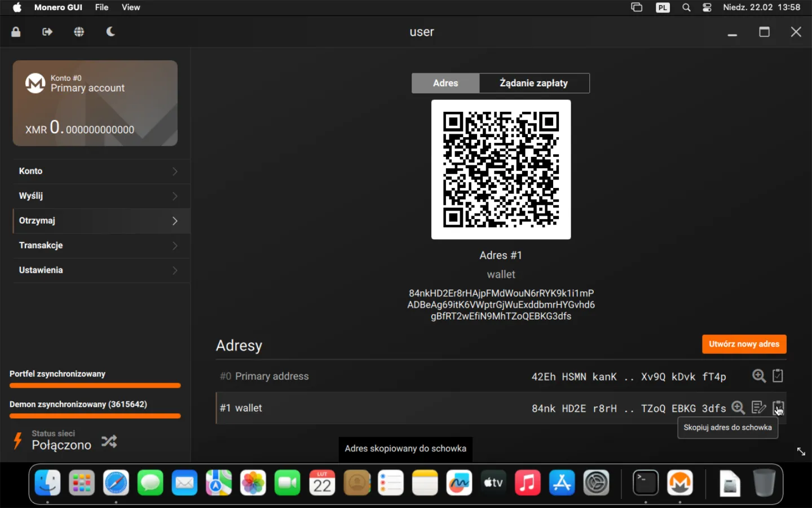The height and width of the screenshot is (508, 812).
Task: Click the XMR balance amount
Action: click(80, 128)
